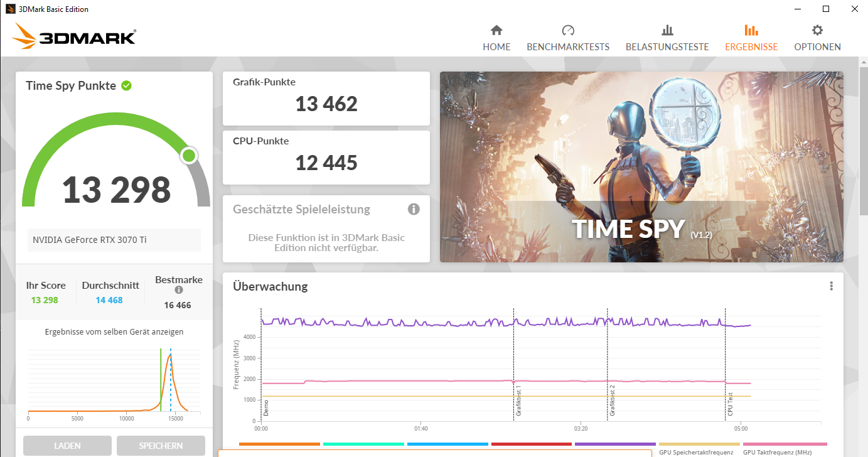This screenshot has width=868, height=457.
Task: Go to BENCHMARKTESTS tab
Action: tap(568, 38)
